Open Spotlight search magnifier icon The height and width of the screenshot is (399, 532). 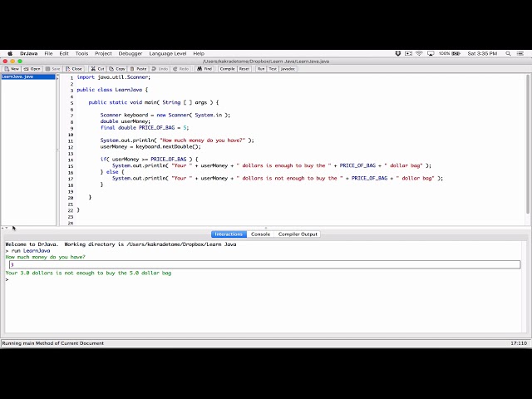coord(508,53)
